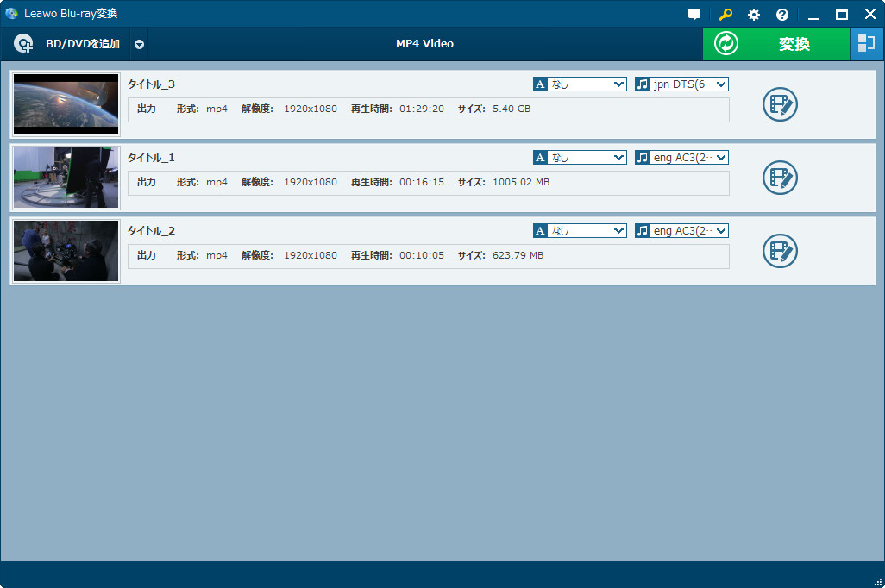Click the タイトル_1 video thumbnail

click(x=66, y=178)
